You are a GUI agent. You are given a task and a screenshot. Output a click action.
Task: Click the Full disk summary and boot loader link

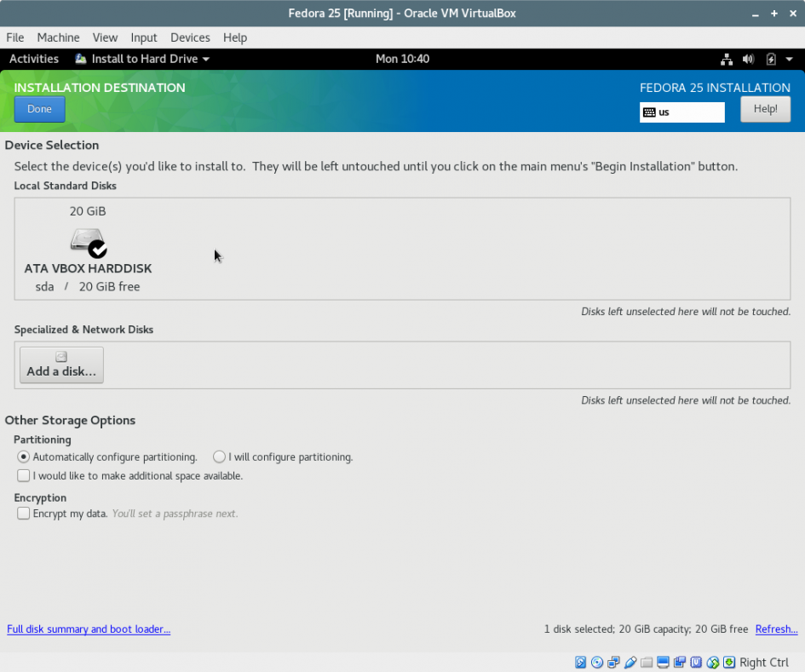pos(88,629)
